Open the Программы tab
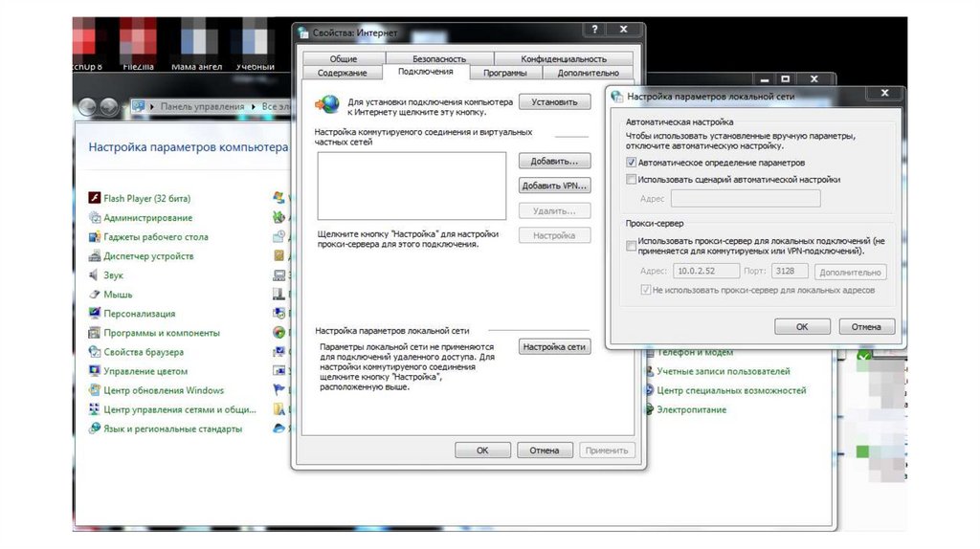The image size is (980, 549). pyautogui.click(x=505, y=73)
